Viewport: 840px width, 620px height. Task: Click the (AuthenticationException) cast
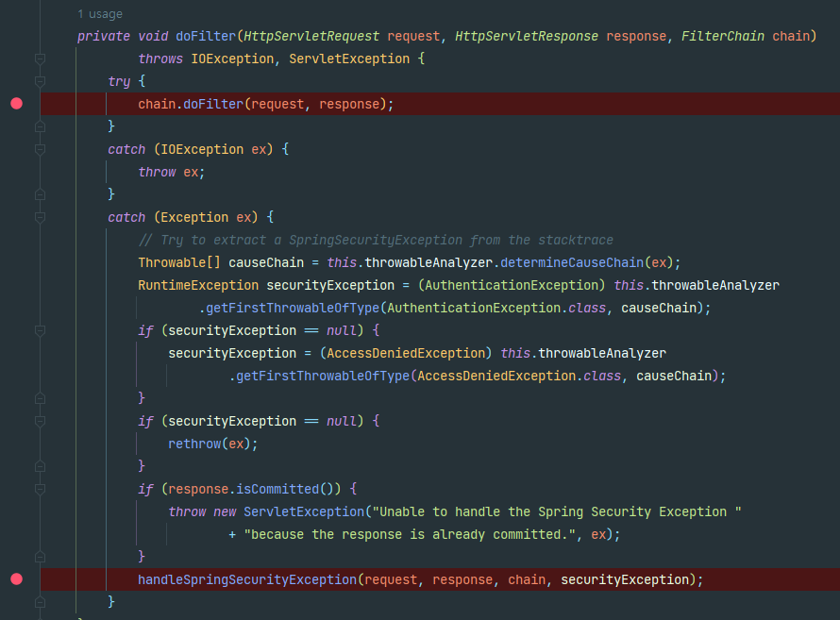pyautogui.click(x=512, y=285)
